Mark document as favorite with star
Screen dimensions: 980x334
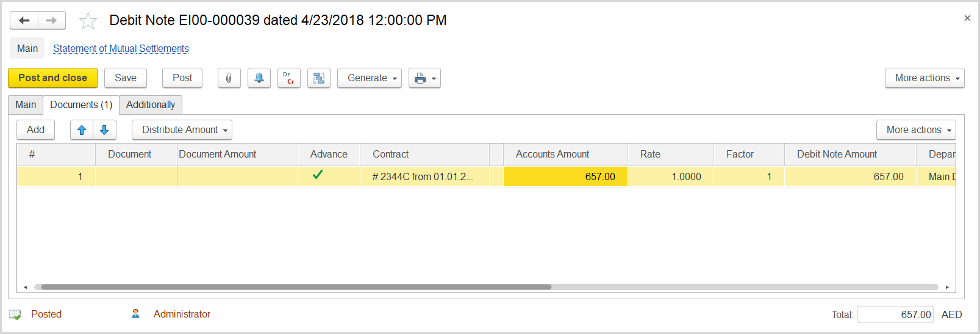pyautogui.click(x=88, y=21)
